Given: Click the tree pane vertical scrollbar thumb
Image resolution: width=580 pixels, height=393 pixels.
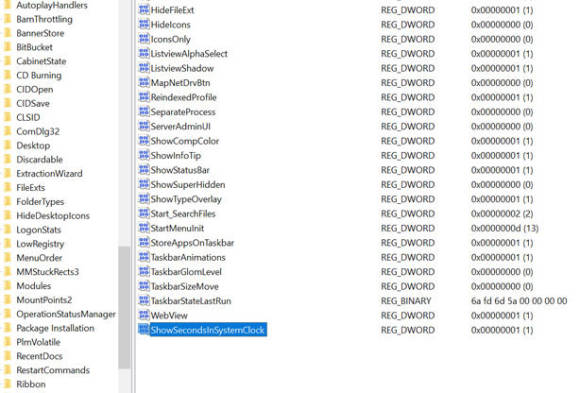Looking at the screenshot, I should pos(124,308).
